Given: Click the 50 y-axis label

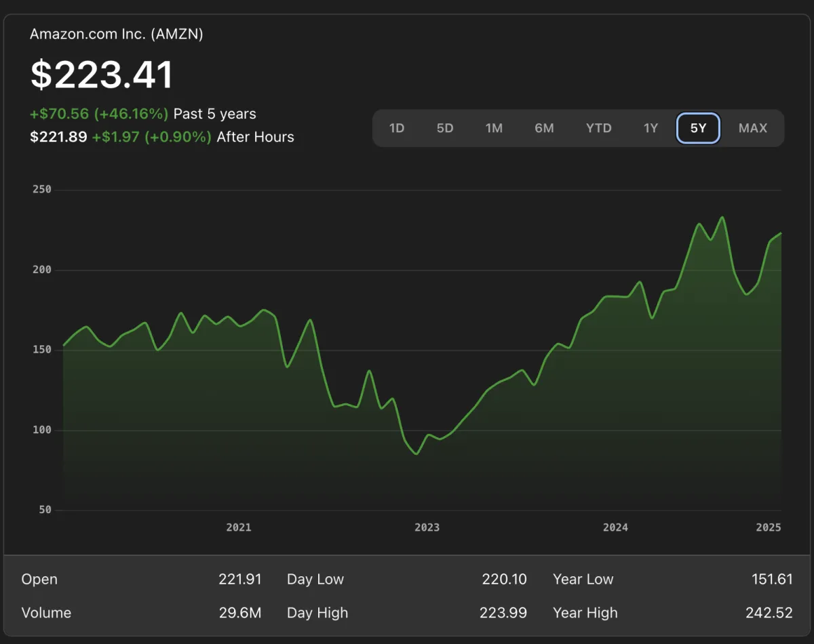Looking at the screenshot, I should 45,510.
